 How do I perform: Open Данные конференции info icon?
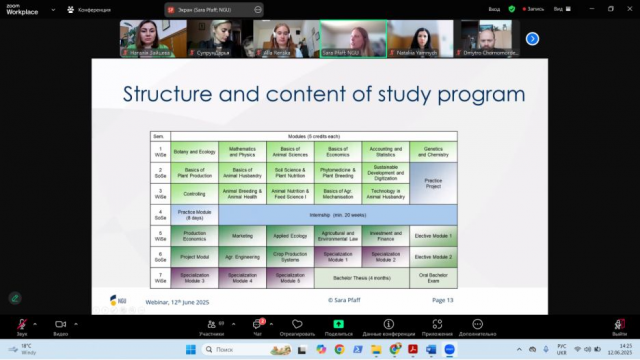tap(389, 327)
